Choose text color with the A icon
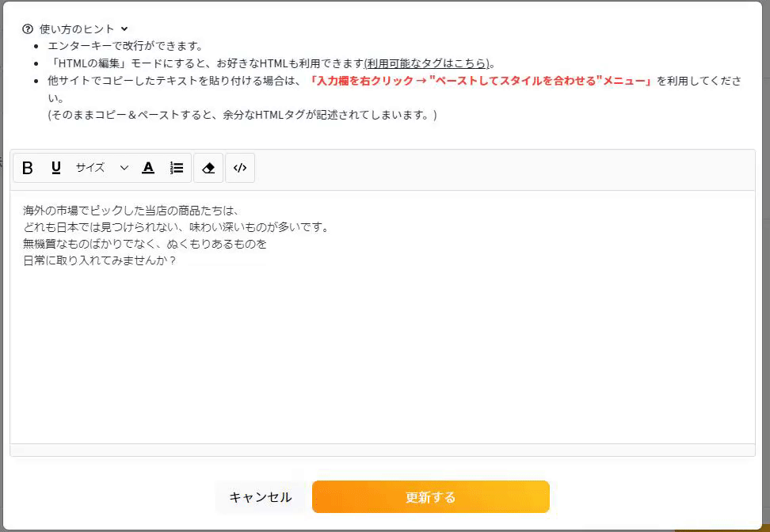The image size is (770, 532). [x=148, y=168]
